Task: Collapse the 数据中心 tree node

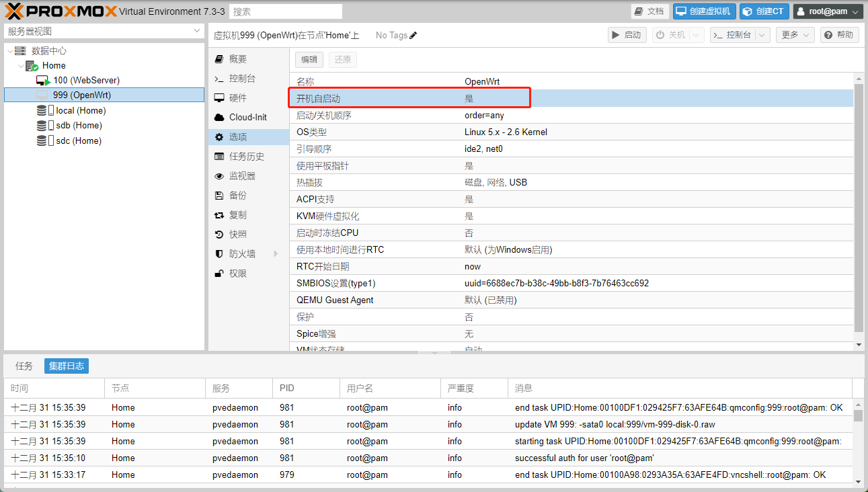Action: pyautogui.click(x=9, y=51)
